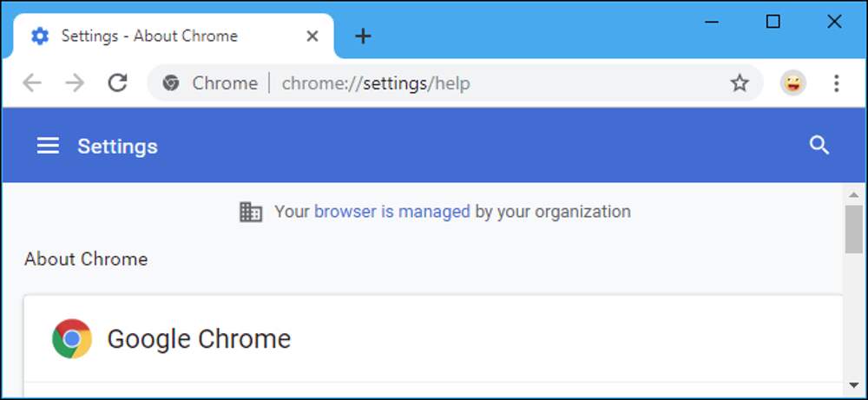868x400 pixels.
Task: Bookmark this page with the star icon
Action: (x=739, y=83)
